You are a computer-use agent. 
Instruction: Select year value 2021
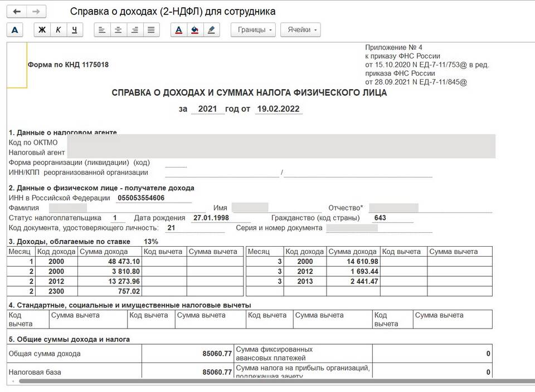[x=207, y=109]
